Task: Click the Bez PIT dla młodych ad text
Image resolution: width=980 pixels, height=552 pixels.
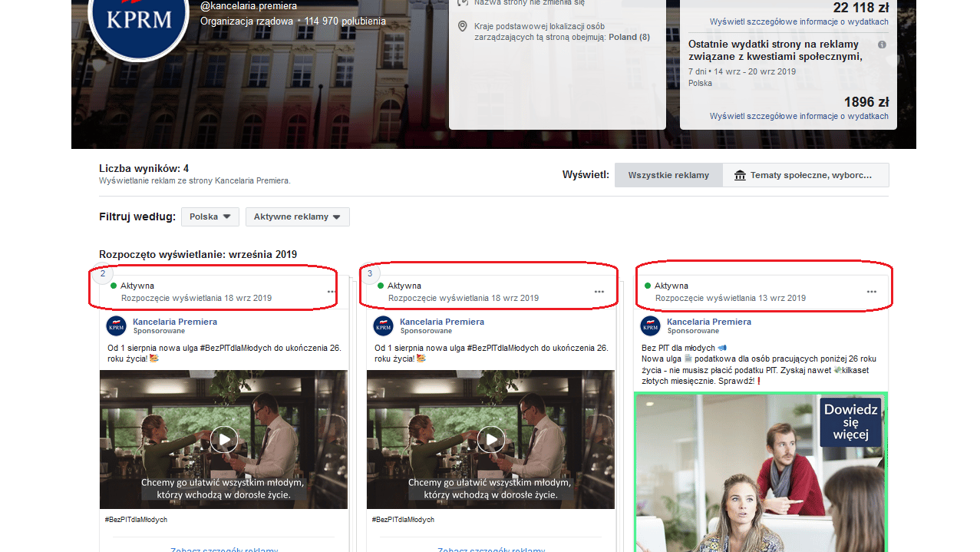Action: (x=759, y=364)
